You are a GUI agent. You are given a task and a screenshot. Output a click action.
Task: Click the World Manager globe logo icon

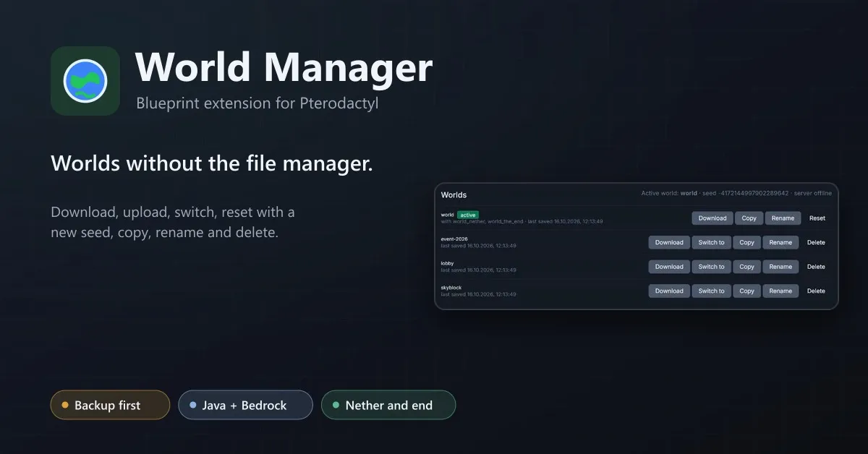coord(85,81)
